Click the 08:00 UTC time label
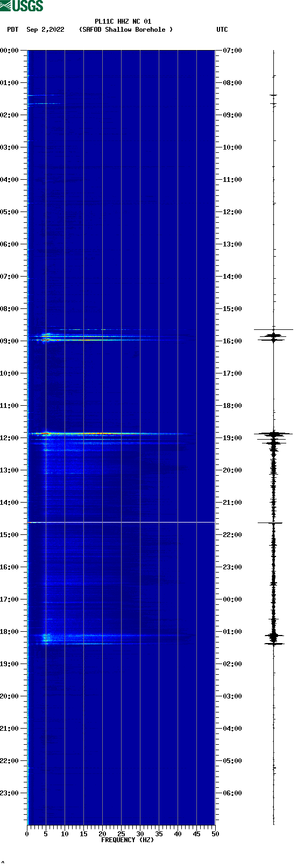The image size is (297, 868). (232, 83)
